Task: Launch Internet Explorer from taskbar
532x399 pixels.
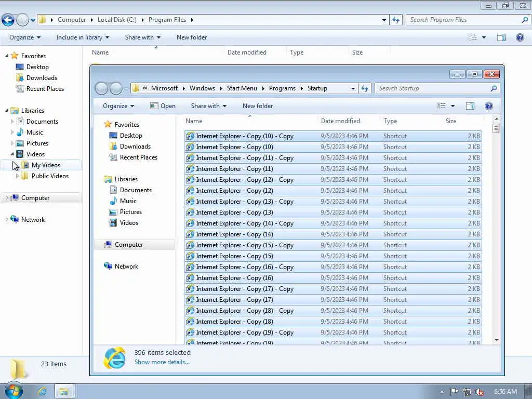Action: [42, 391]
